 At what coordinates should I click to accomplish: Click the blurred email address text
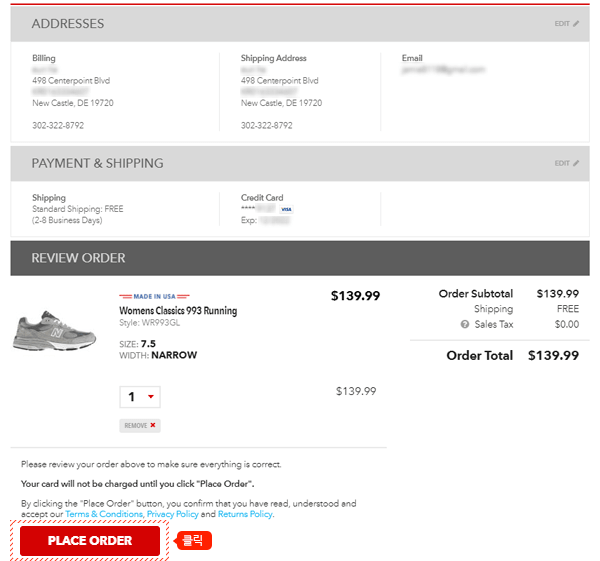tap(443, 70)
